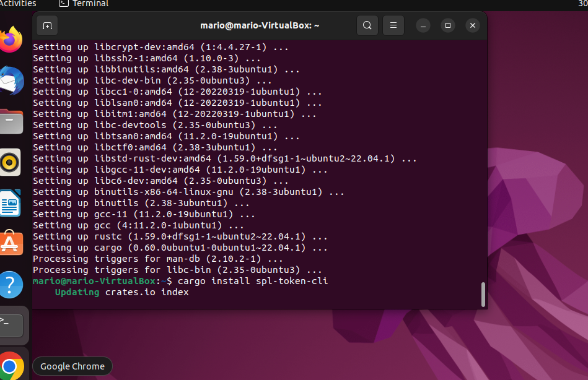Close the terminal window
This screenshot has height=380, width=588.
473,25
